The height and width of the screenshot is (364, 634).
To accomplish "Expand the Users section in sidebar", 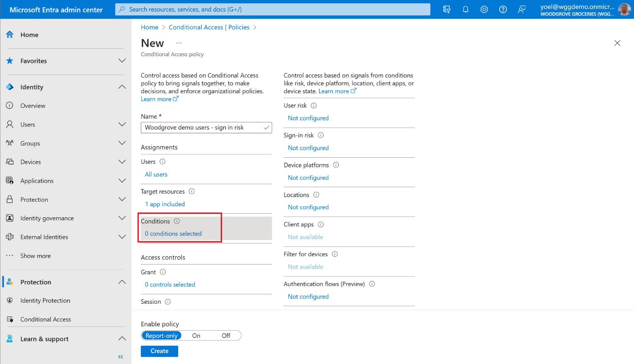I will pyautogui.click(x=122, y=125).
